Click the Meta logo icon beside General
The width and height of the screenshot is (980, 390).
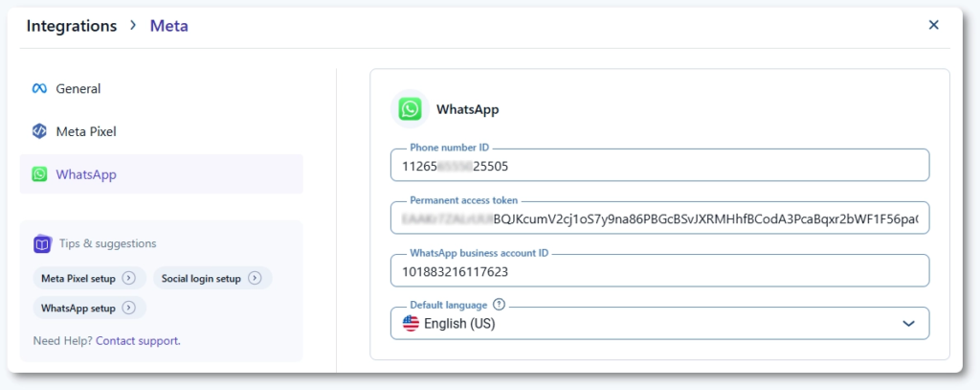pyautogui.click(x=39, y=89)
